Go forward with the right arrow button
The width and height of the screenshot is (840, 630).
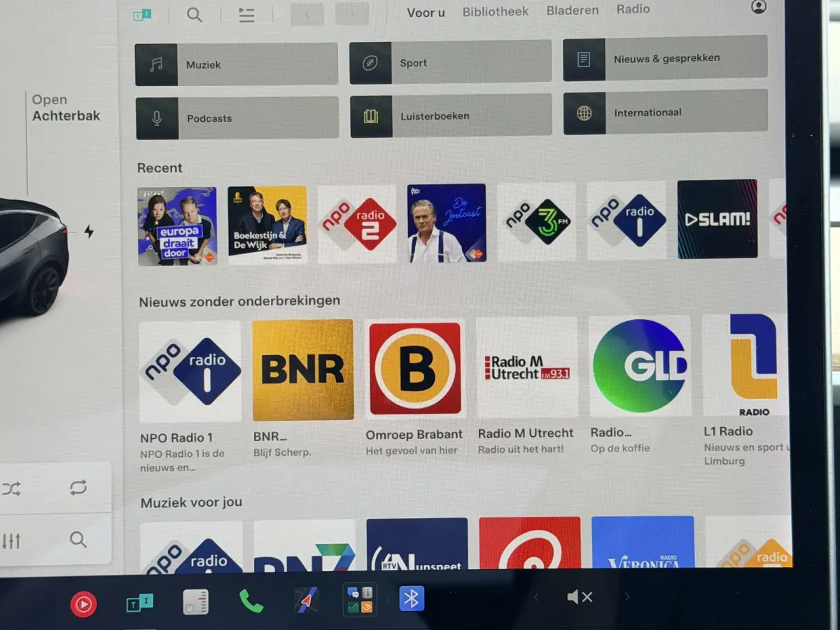(x=352, y=13)
